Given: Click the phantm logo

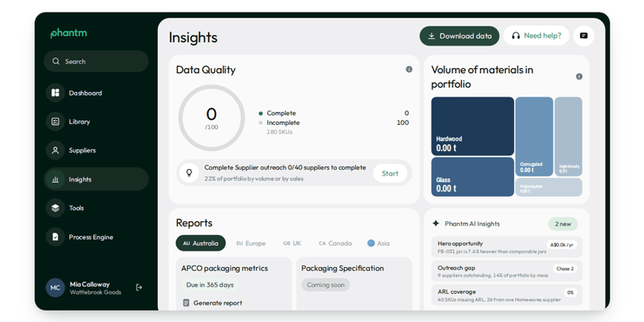Looking at the screenshot, I should tap(69, 33).
